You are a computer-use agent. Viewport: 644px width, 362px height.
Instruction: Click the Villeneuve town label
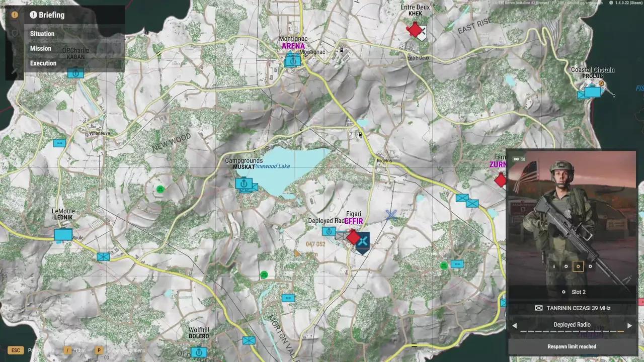(x=100, y=133)
